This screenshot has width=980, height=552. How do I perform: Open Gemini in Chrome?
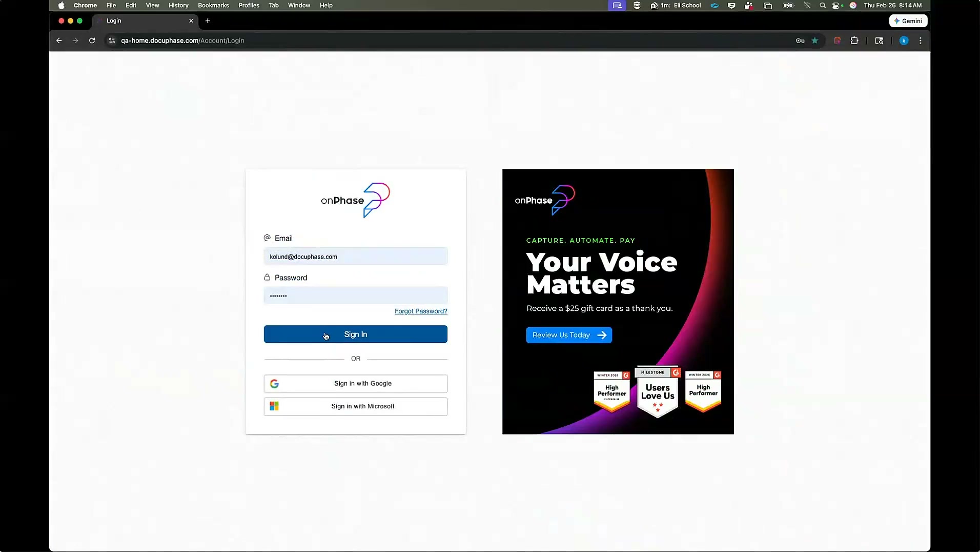[908, 21]
